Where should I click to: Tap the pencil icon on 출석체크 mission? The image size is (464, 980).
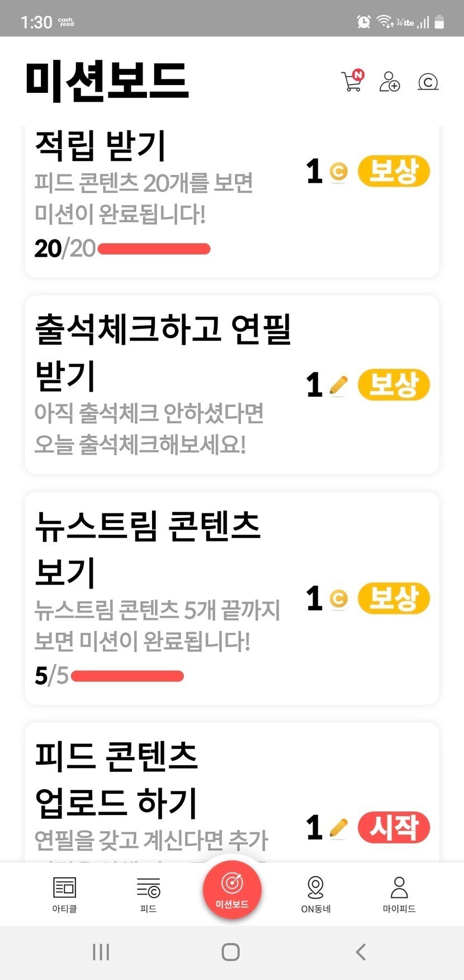(x=338, y=385)
